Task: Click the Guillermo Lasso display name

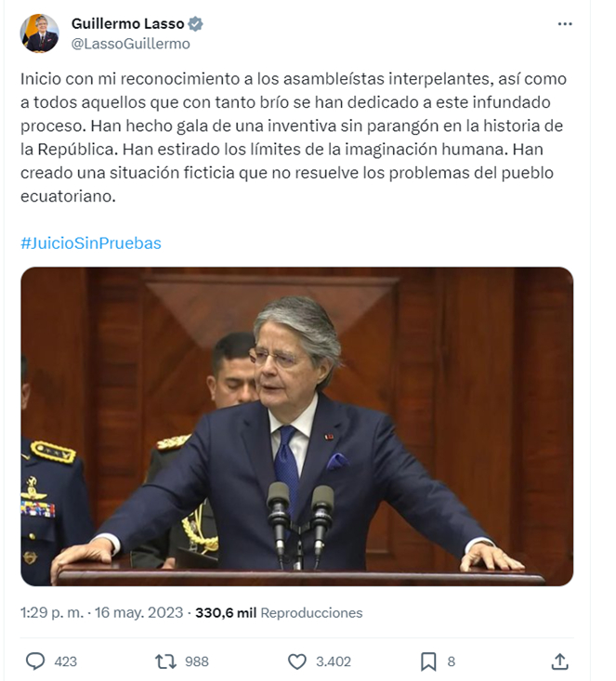Action: [x=127, y=23]
